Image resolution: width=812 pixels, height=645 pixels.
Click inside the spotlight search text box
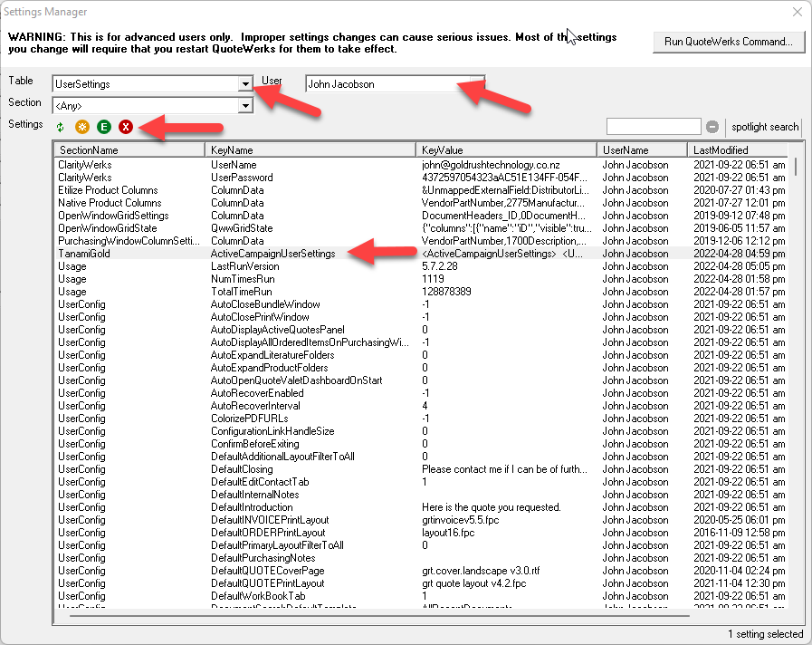[x=653, y=127]
